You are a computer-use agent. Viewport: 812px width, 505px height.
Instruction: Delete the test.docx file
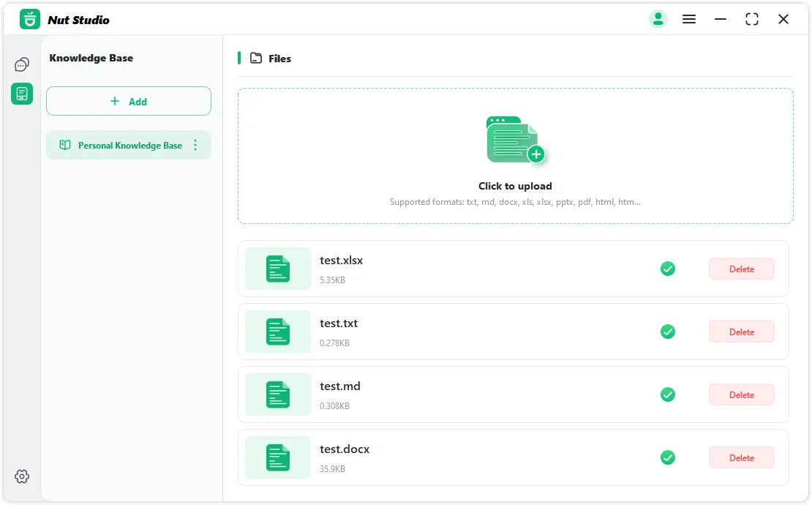(742, 457)
